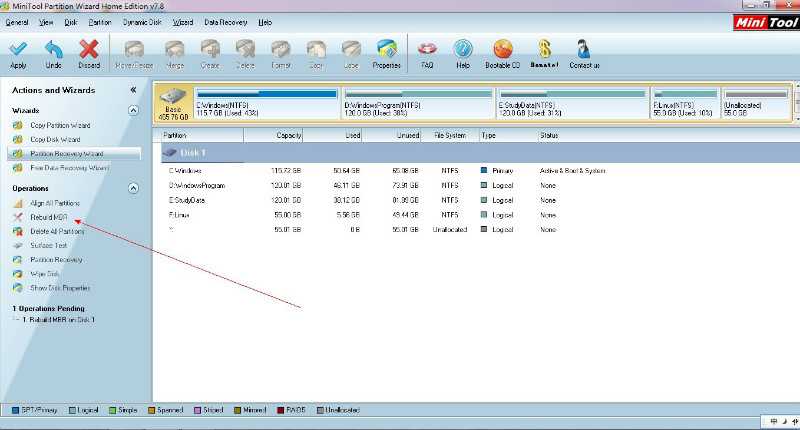800x430 pixels.
Task: Select D:WindowsProgram block in disk map
Action: tap(417, 104)
